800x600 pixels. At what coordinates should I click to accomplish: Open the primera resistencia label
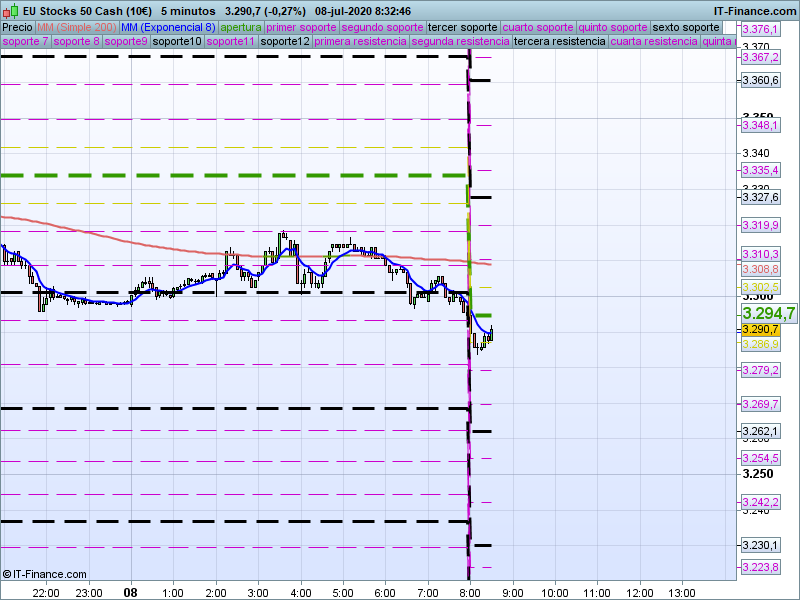point(360,42)
